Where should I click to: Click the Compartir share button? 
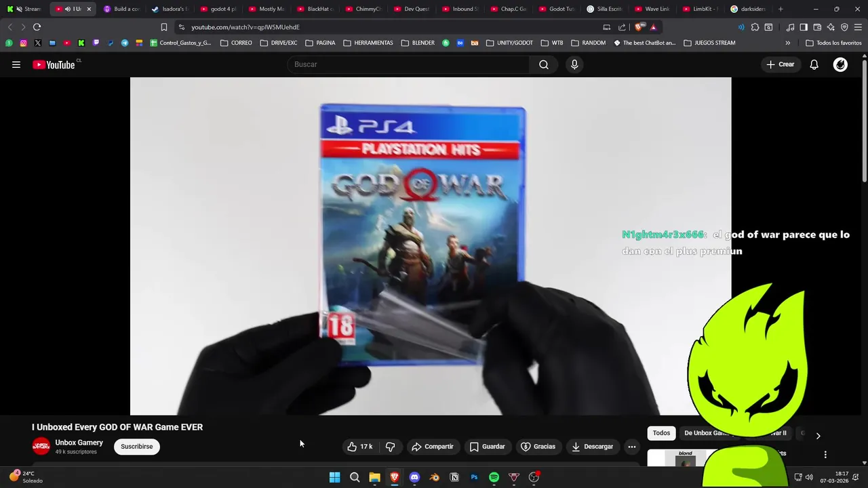[433, 447]
